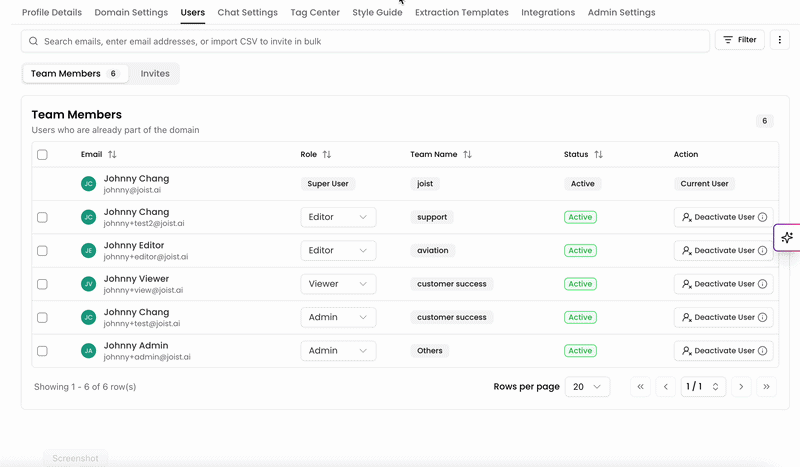Sort the table by Email column
Image resolution: width=800 pixels, height=467 pixels.
point(112,154)
